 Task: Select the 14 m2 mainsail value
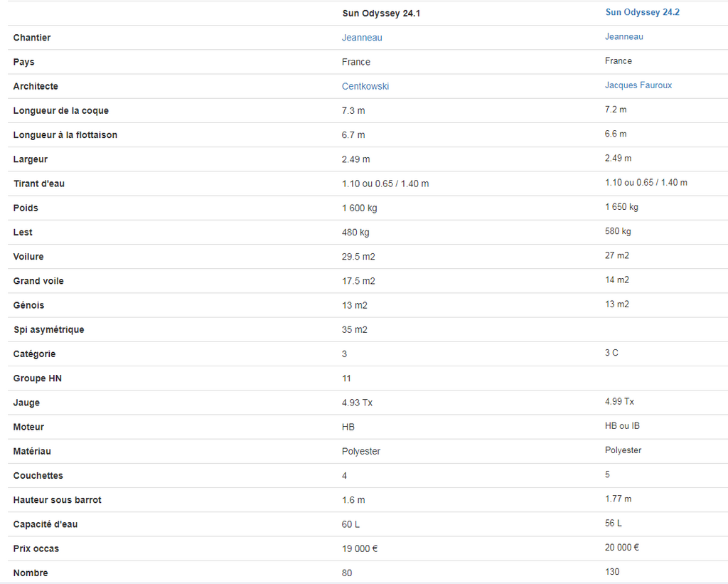click(x=617, y=280)
